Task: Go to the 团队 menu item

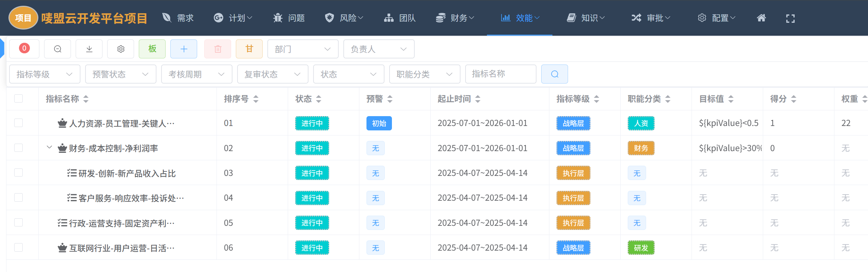Action: tap(400, 18)
